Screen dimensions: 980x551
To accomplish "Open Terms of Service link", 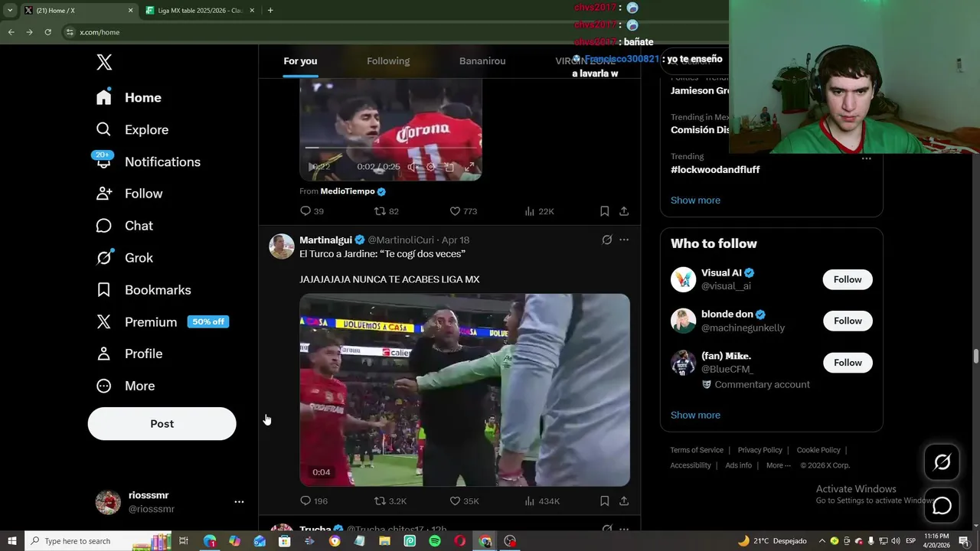I will [697, 451].
